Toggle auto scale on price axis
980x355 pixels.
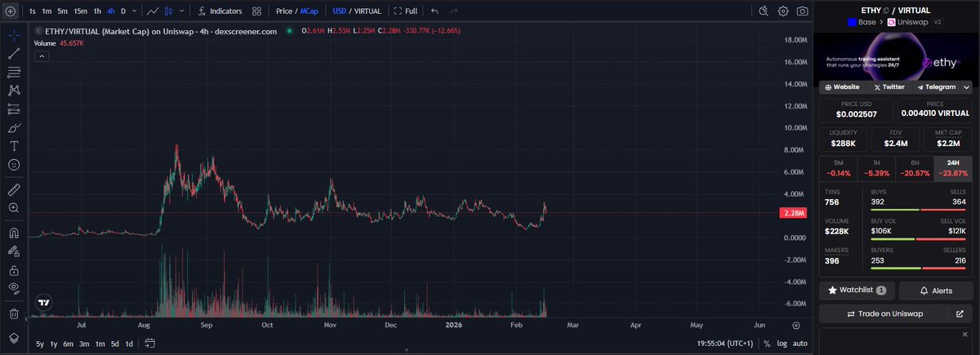click(x=800, y=344)
